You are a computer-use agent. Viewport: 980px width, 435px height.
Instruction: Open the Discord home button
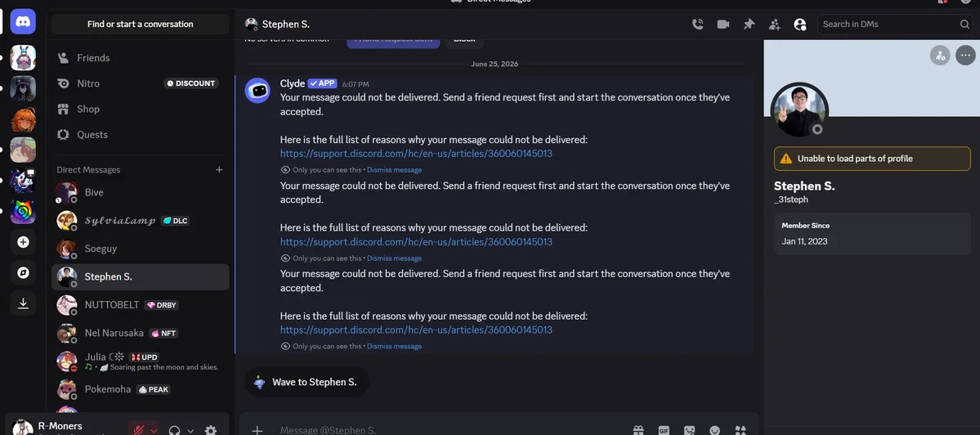(23, 22)
